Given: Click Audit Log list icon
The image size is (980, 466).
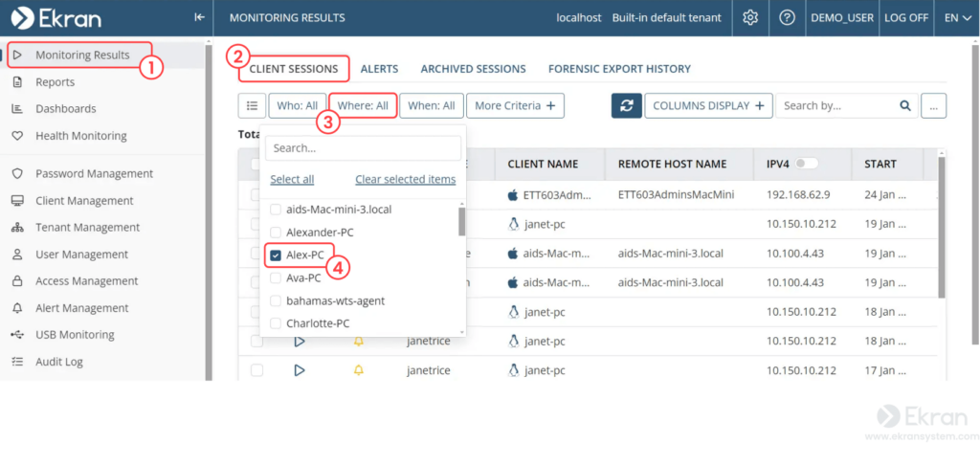Looking at the screenshot, I should click(17, 362).
